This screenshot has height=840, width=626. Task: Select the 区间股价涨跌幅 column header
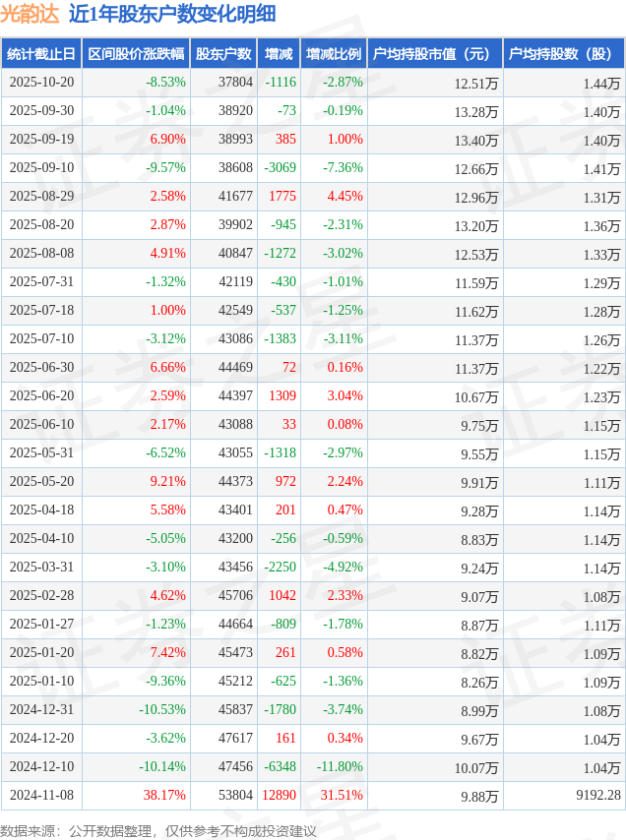(x=135, y=54)
